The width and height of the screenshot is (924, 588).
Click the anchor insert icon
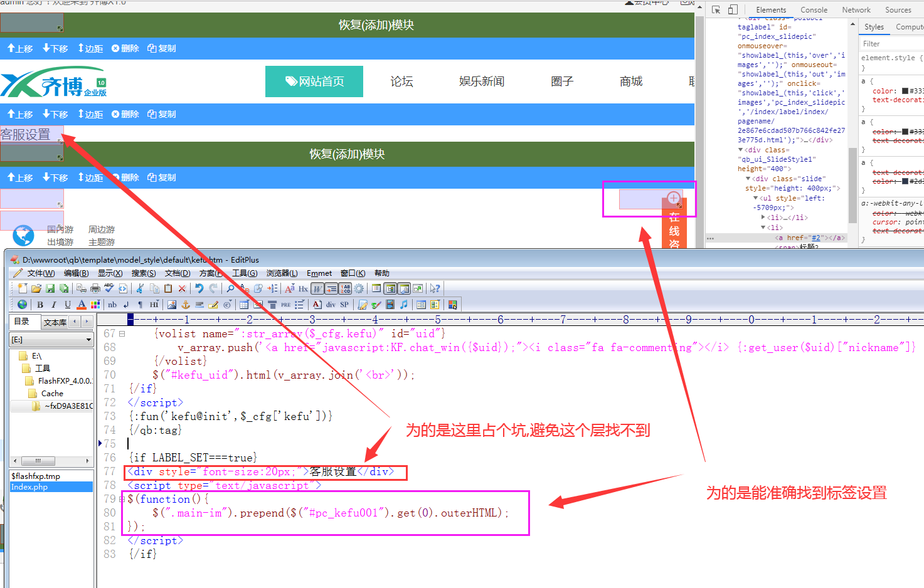(x=186, y=305)
